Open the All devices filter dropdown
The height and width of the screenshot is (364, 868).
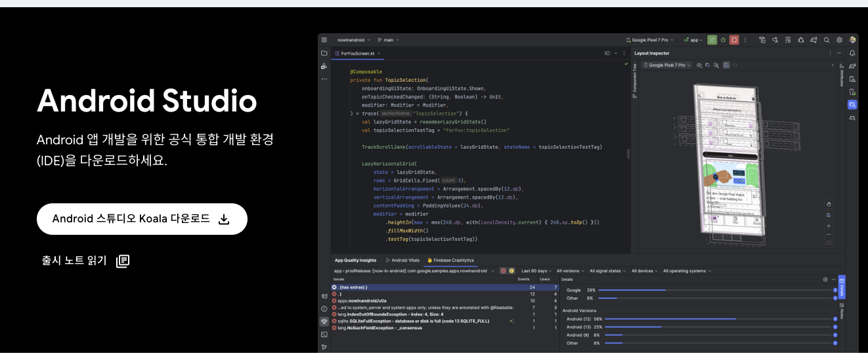(x=645, y=271)
